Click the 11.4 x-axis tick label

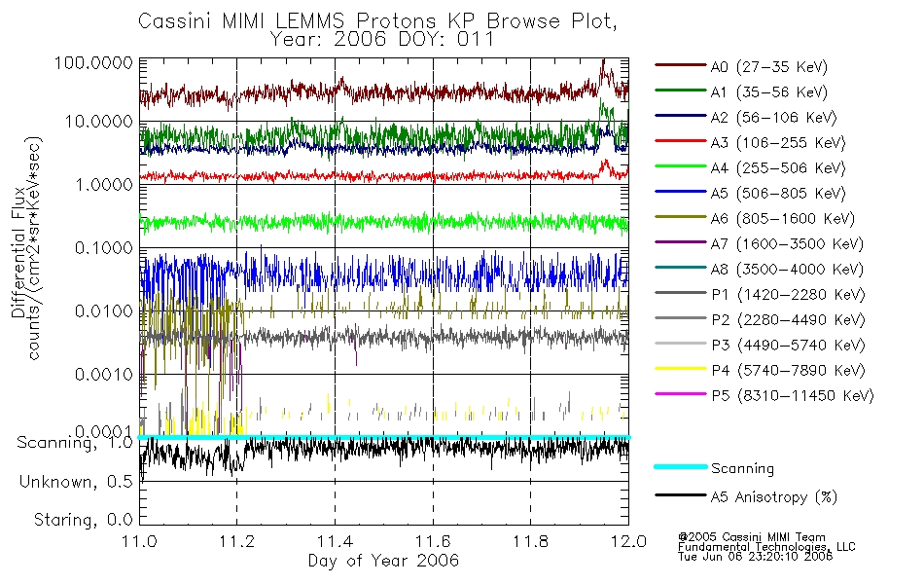coord(335,541)
